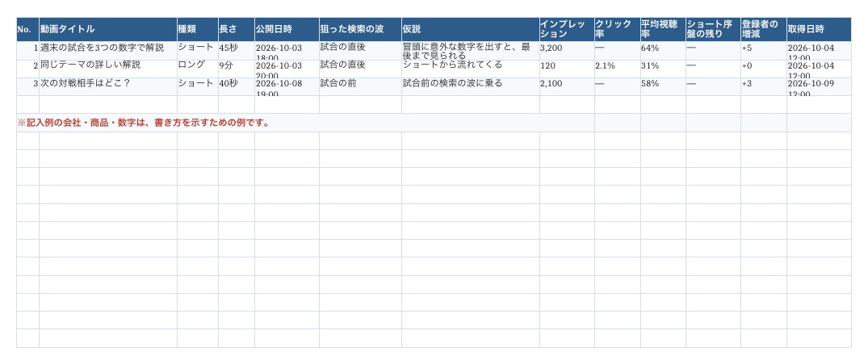This screenshot has height=364, width=868.
Task: Click the "40秒" length cell
Action: [237, 87]
